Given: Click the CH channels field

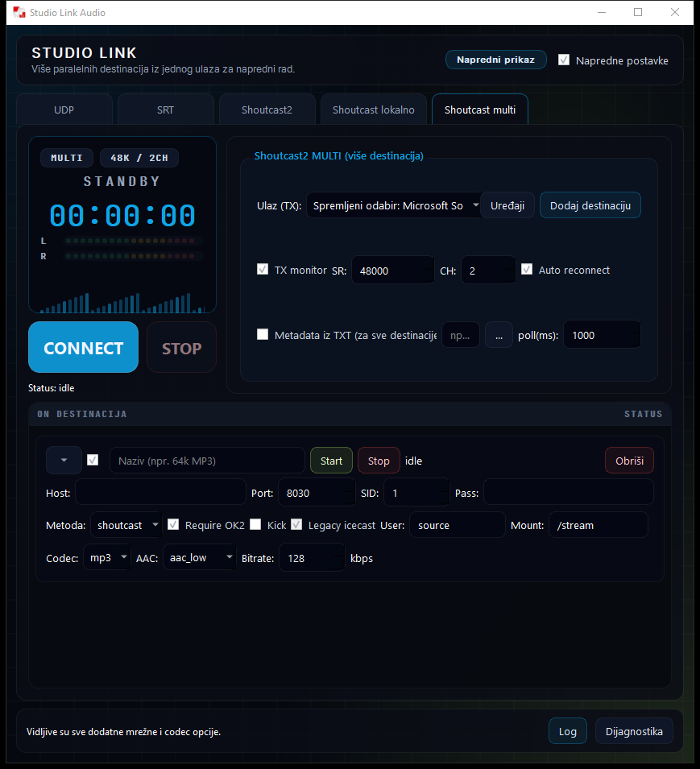Looking at the screenshot, I should tap(489, 271).
